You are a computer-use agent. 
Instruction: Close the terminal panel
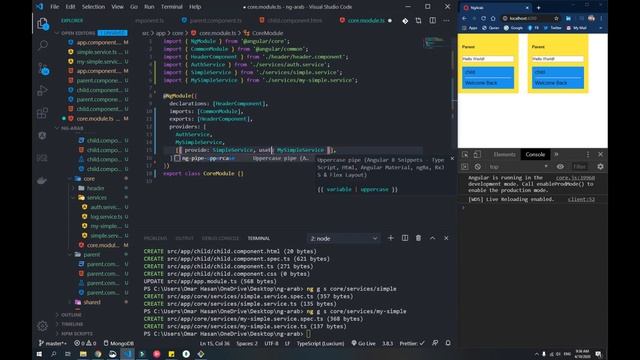coord(446,238)
